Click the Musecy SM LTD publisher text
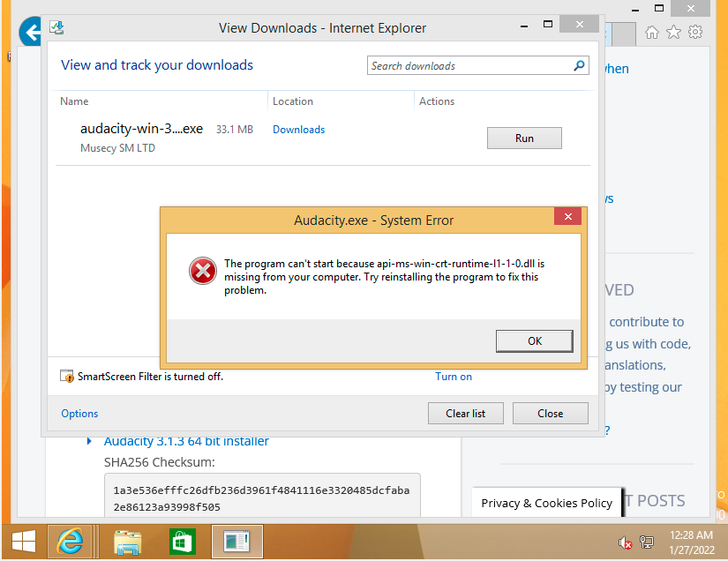728x561 pixels. click(117, 148)
